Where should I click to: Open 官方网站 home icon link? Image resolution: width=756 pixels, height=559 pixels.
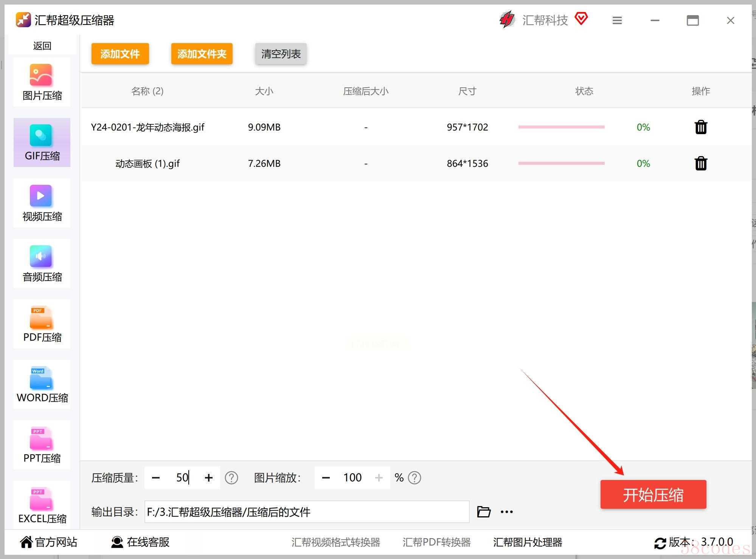tap(48, 542)
